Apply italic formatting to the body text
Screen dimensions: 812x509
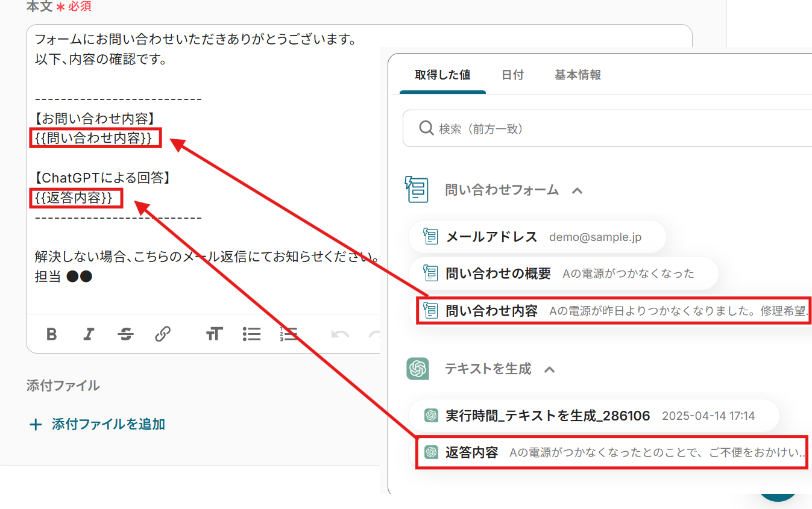89,334
